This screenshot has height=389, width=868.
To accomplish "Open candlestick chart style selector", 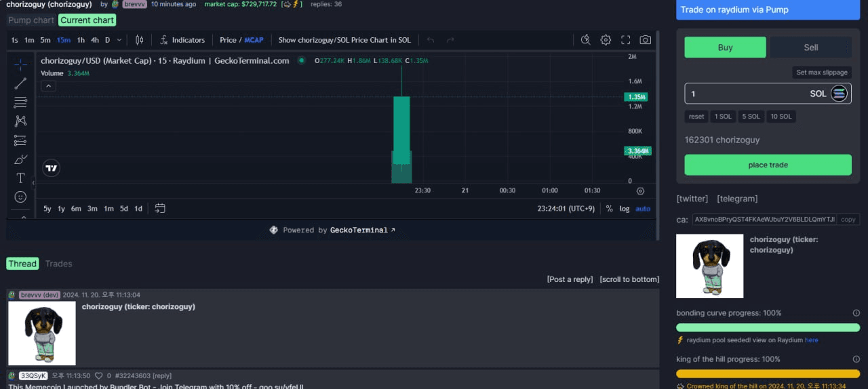I will (139, 40).
